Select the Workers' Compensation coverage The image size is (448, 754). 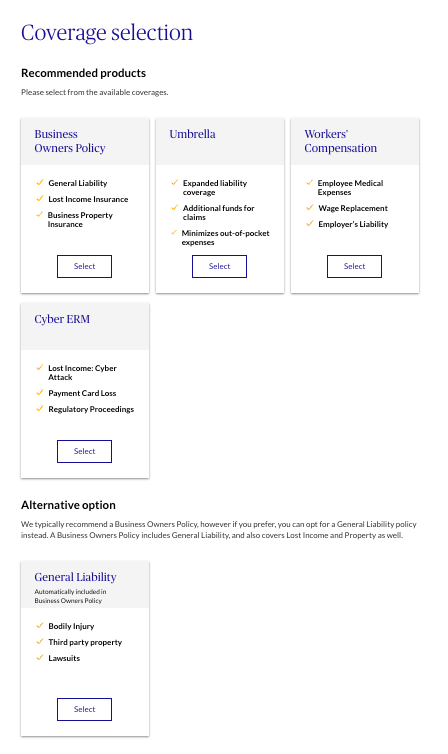[354, 266]
